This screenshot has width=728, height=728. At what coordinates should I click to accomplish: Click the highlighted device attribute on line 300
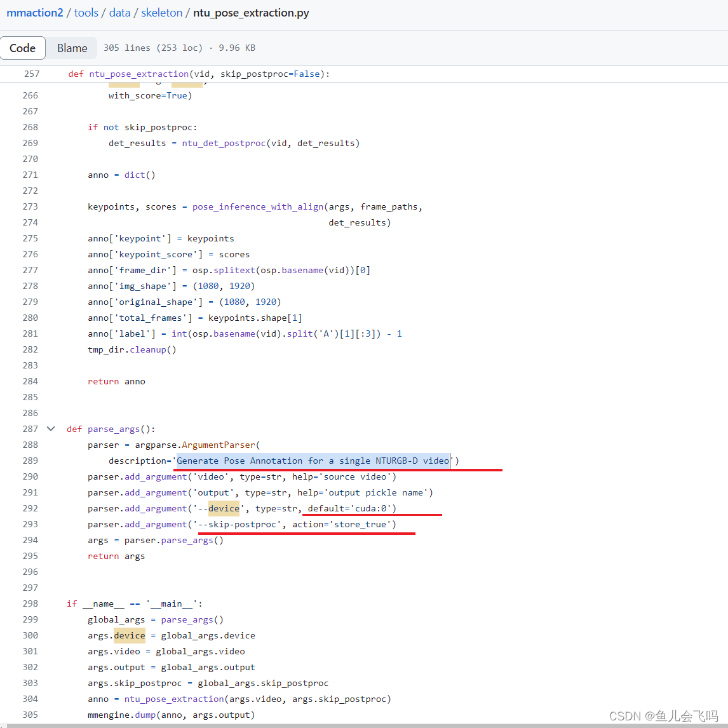click(x=130, y=635)
